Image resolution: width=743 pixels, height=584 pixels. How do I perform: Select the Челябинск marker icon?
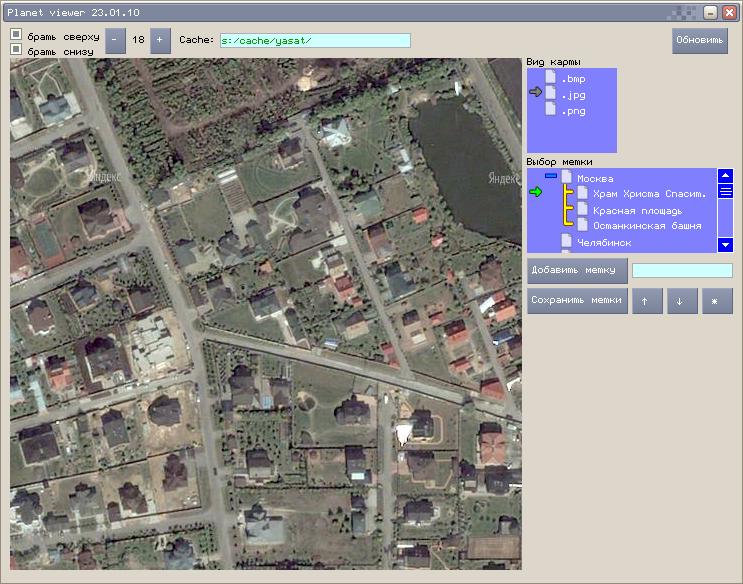(x=566, y=242)
